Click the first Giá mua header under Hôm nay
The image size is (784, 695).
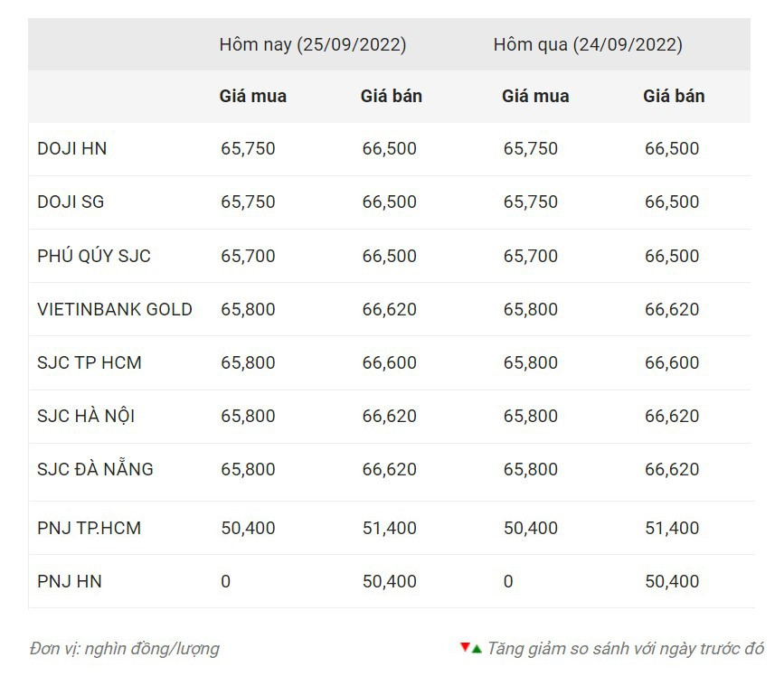[253, 96]
